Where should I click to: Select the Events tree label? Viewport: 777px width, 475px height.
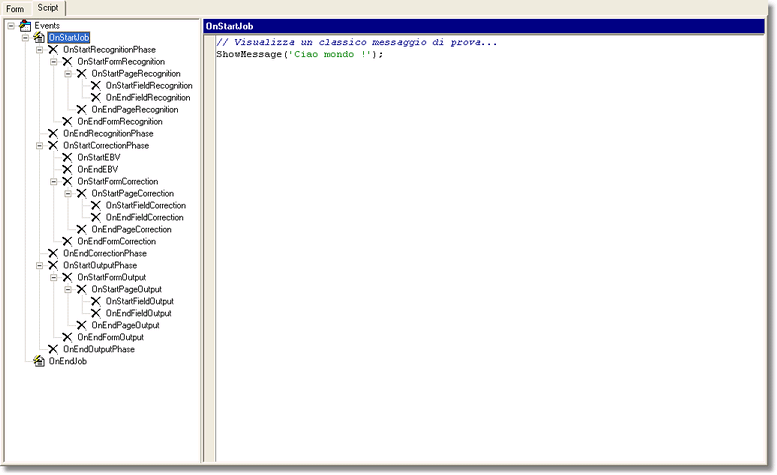pyautogui.click(x=47, y=26)
